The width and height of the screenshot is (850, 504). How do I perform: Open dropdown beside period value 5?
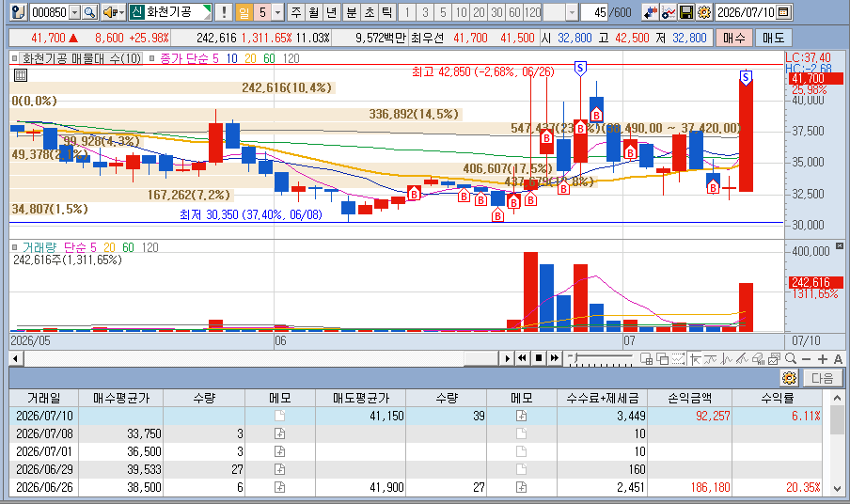pos(278,12)
